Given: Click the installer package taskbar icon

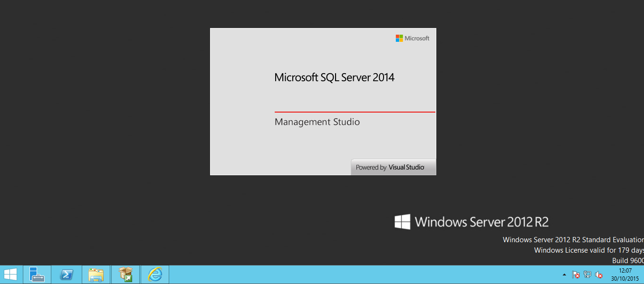Looking at the screenshot, I should point(125,275).
